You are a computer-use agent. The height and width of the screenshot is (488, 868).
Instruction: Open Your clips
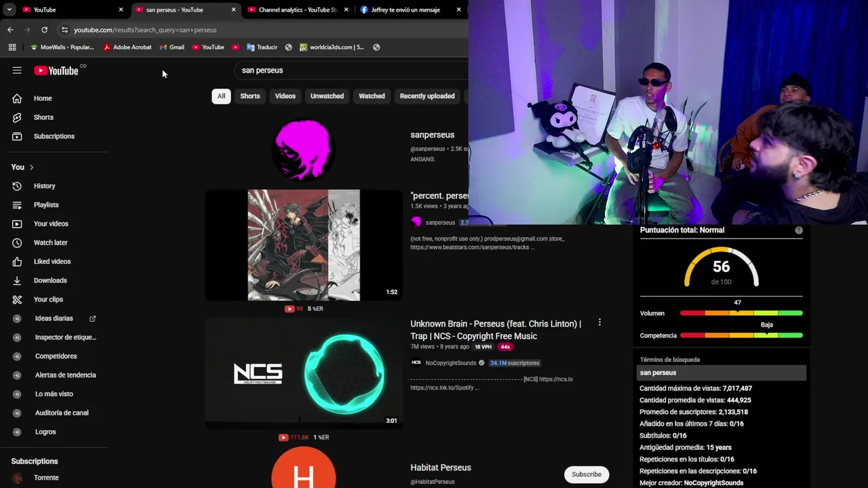pos(48,300)
